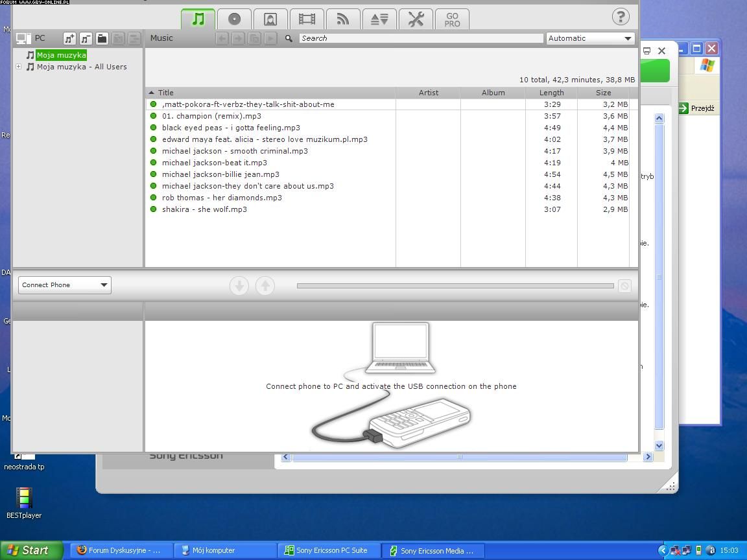Click the remove playlist icon with minus
Viewport: 747px width, 560px height.
86,39
